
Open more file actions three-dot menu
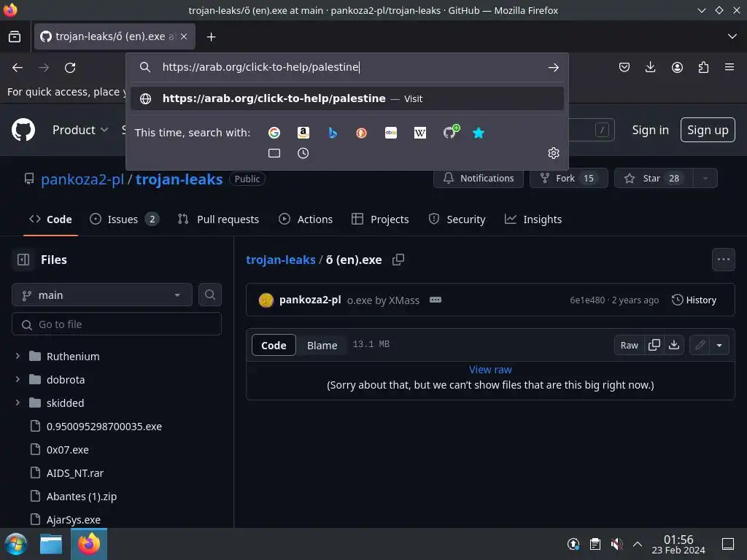pos(723,260)
